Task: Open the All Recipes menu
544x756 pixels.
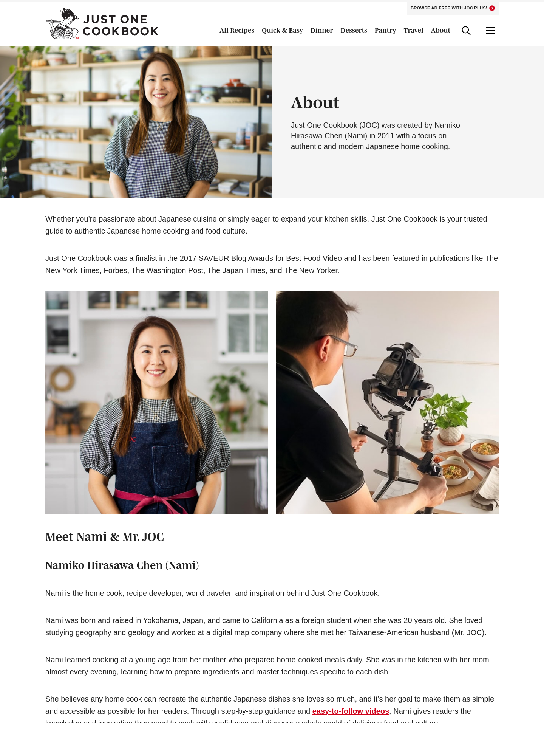Action: coord(237,30)
